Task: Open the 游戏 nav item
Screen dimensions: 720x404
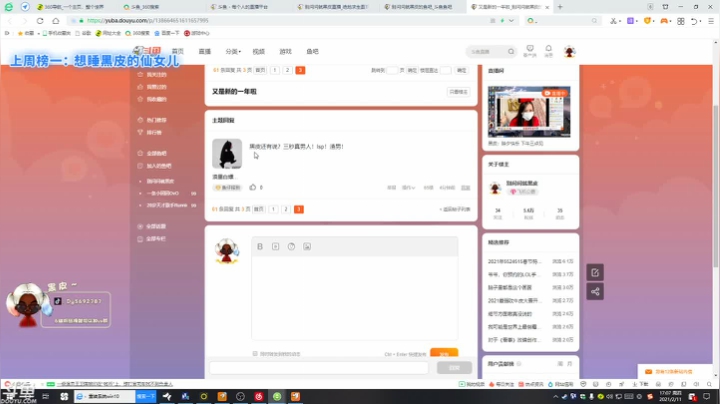Action: point(286,51)
